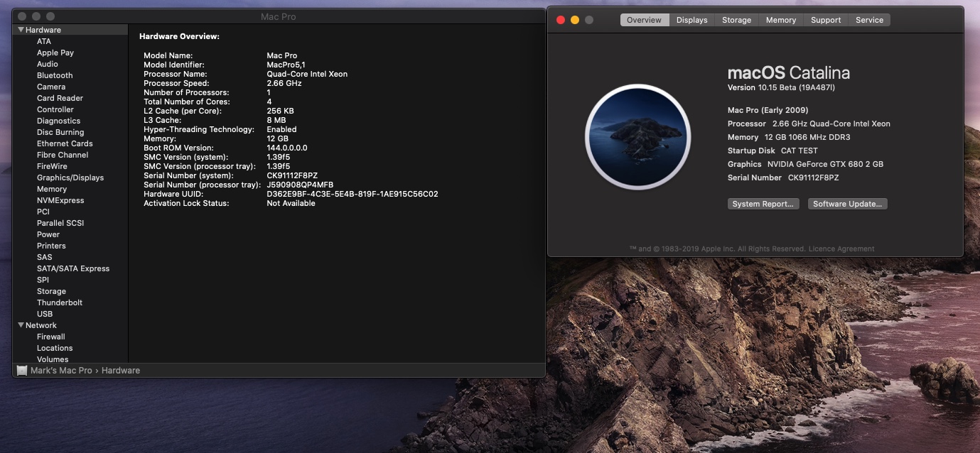Image resolution: width=980 pixels, height=453 pixels.
Task: Open the Storage tab in About window
Action: click(x=736, y=20)
